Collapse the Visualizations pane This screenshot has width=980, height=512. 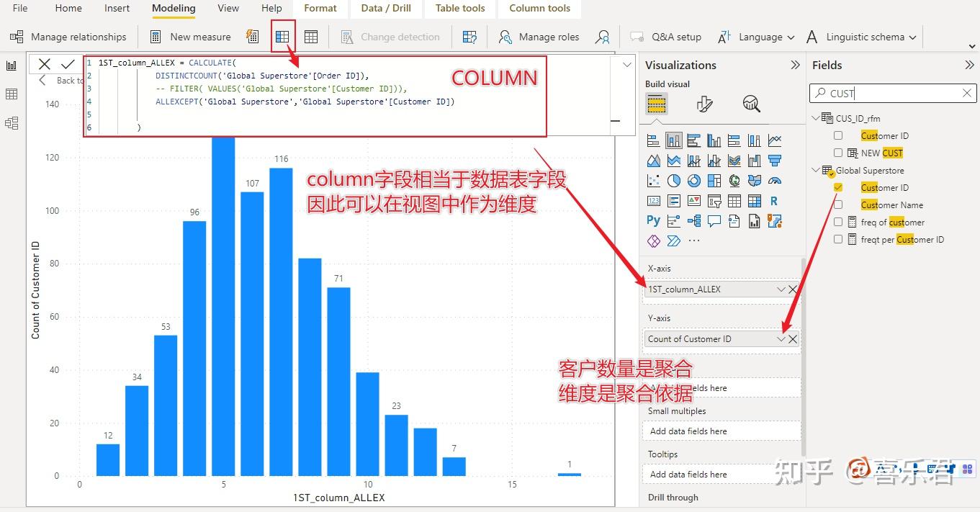[795, 65]
